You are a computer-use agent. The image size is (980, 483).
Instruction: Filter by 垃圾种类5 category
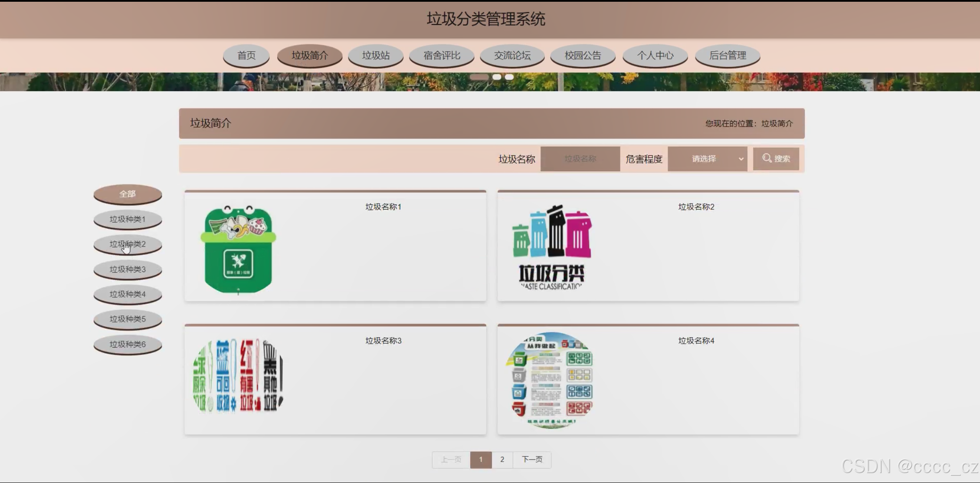pos(128,319)
